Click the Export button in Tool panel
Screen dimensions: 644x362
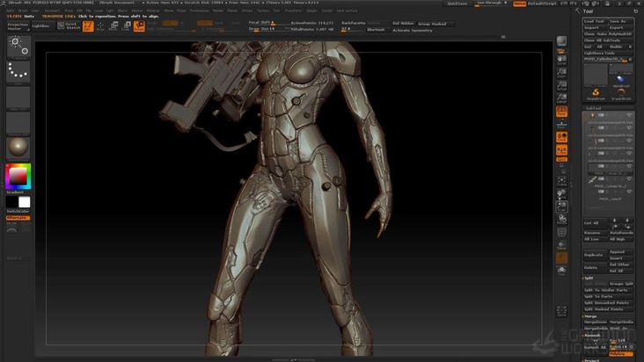619,28
